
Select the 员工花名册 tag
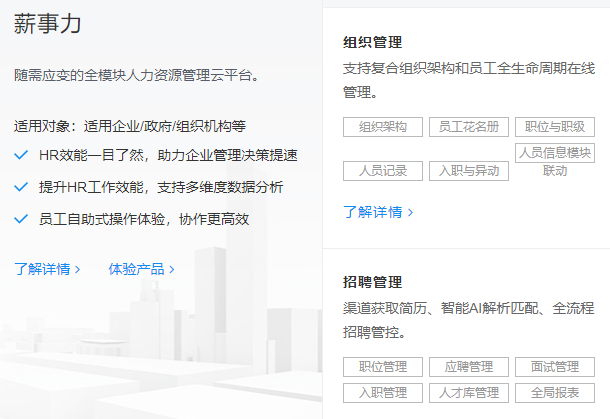coord(469,127)
